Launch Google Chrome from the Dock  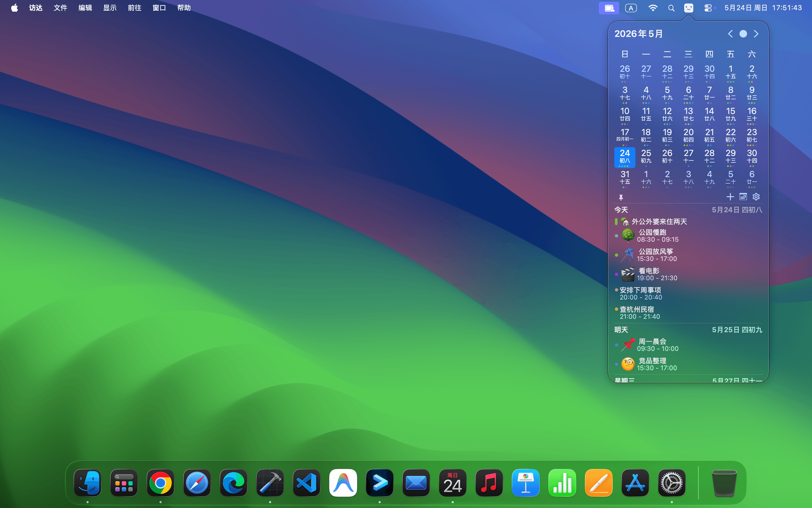[x=160, y=483]
